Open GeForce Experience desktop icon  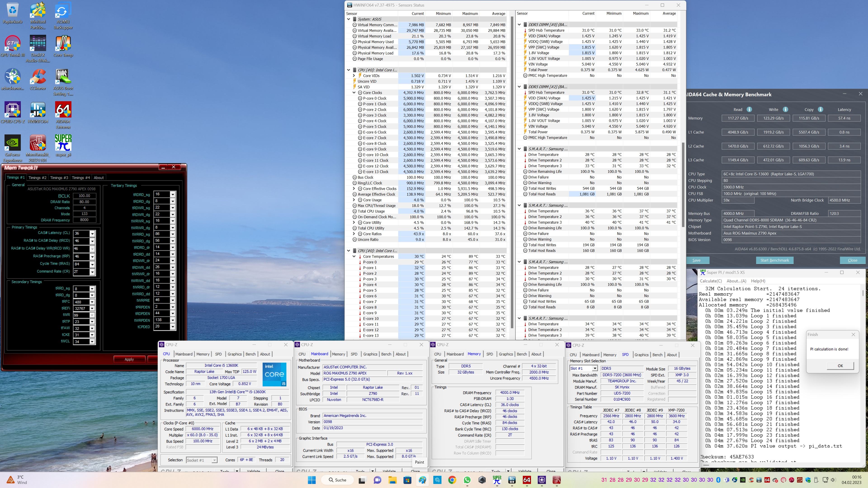tap(12, 148)
